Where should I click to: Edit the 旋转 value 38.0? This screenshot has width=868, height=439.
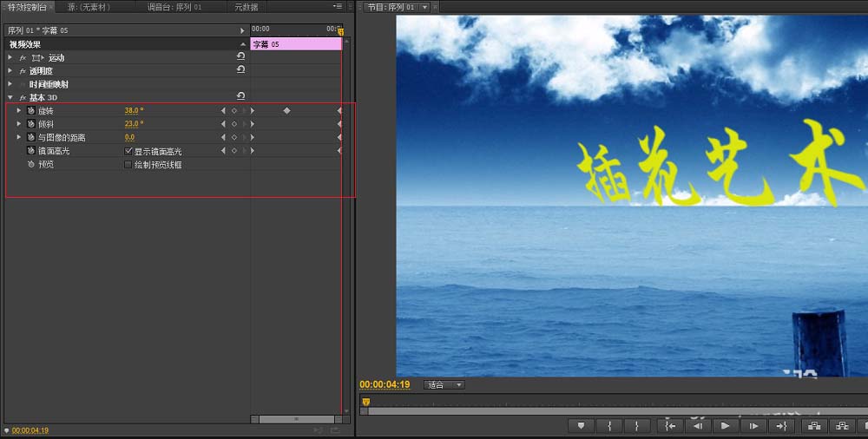(134, 111)
